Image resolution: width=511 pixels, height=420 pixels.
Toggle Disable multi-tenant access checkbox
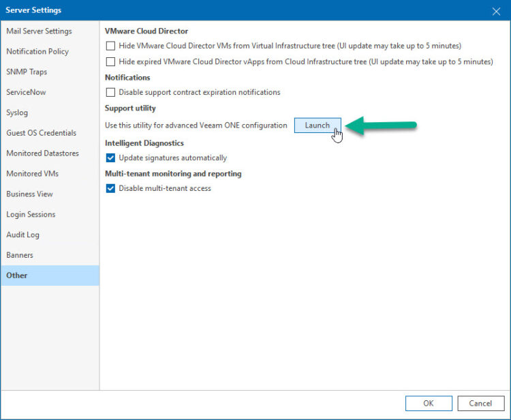(111, 188)
